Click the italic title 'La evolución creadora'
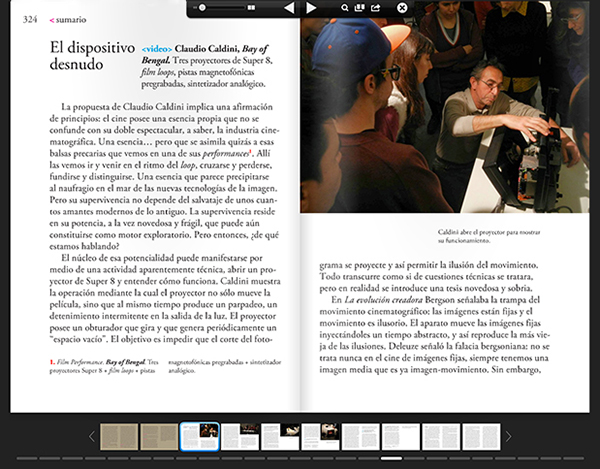The width and height of the screenshot is (600, 469). click(x=383, y=300)
